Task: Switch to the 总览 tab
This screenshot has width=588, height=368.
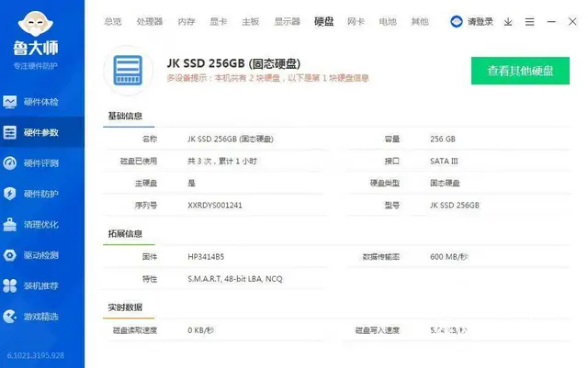Action: coord(113,22)
